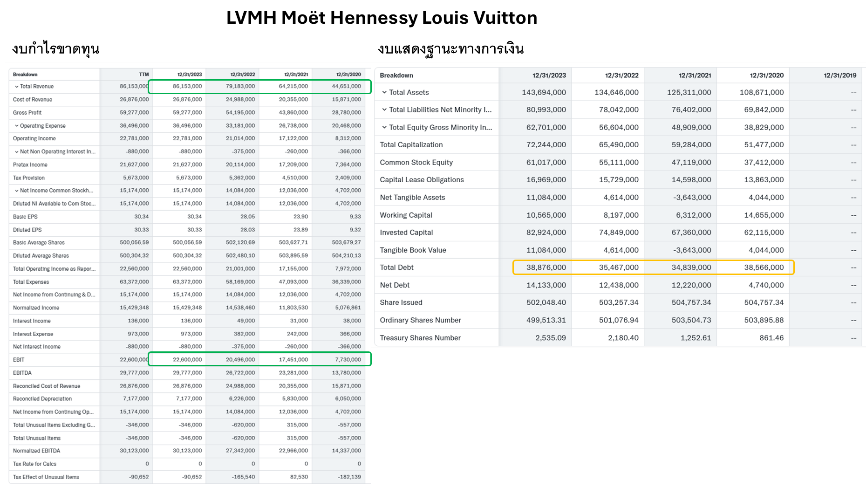
Task: Click the 12/31/2019 header in balance sheet
Action: tap(839, 75)
